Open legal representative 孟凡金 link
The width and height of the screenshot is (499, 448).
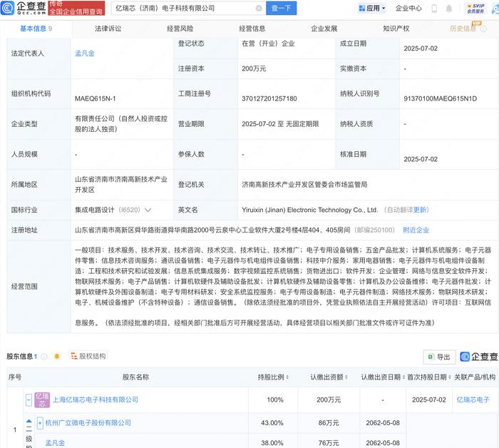click(85, 54)
